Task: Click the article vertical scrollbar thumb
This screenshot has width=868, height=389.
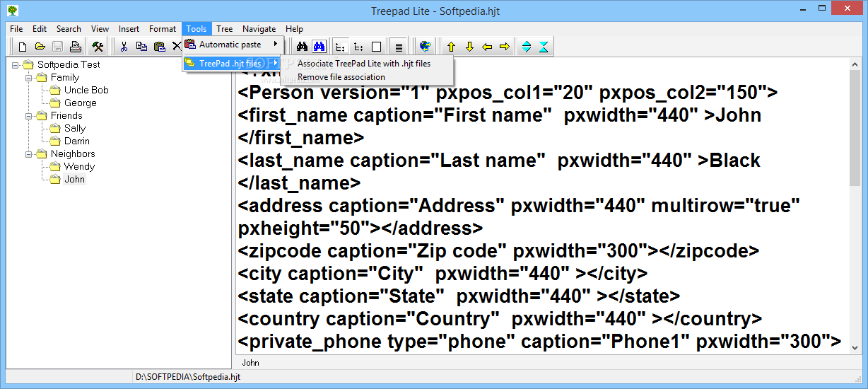Action: tap(855, 129)
